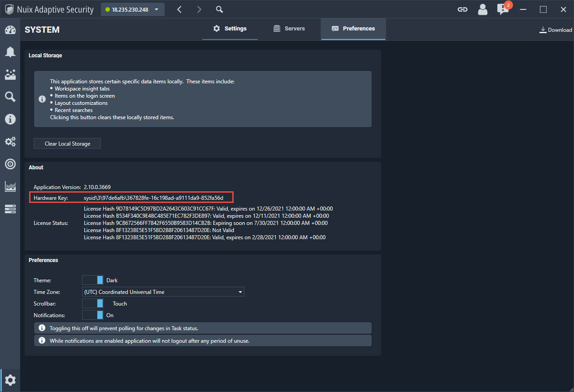Click the top bar search magnifier

[x=219, y=9]
